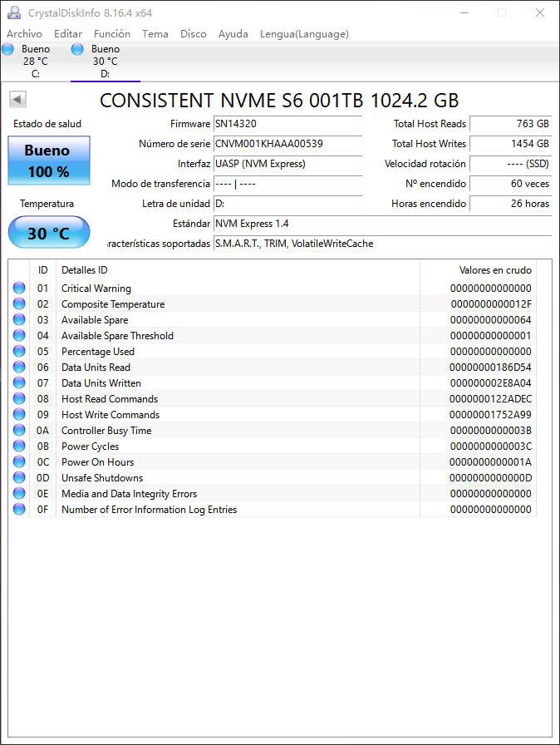560x745 pixels.
Task: Switch to C: drive tab showing 28 °C
Action: pos(36,62)
